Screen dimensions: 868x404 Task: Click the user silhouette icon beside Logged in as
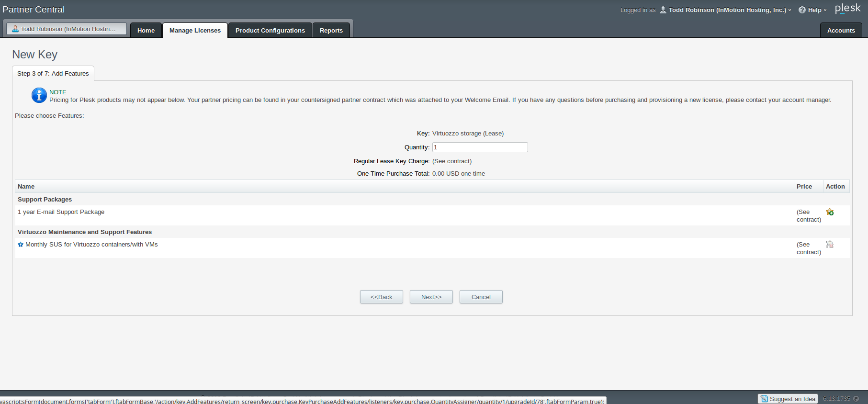click(663, 10)
